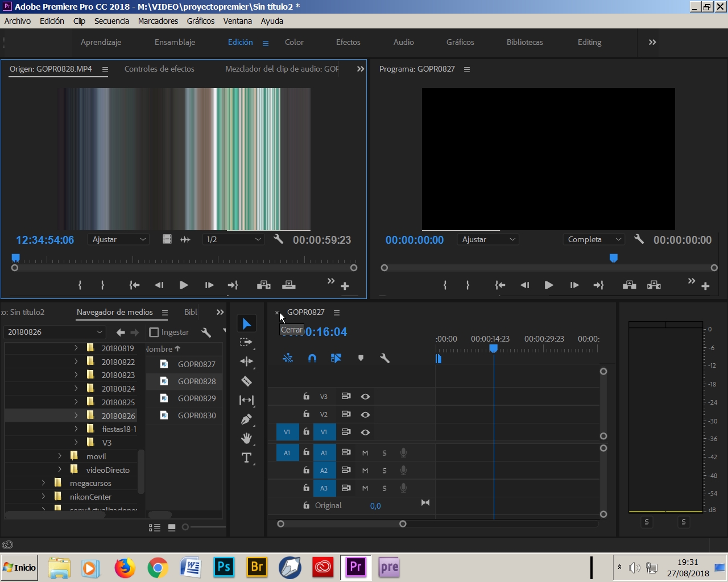The height and width of the screenshot is (582, 728).
Task: Toggle visibility of track V2
Action: click(365, 414)
